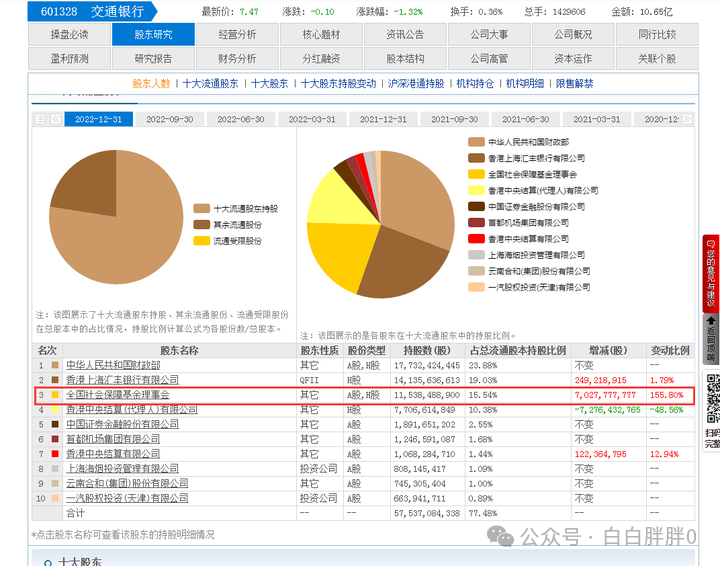
Task: Open the 操盘必读 tab
Action: pyautogui.click(x=69, y=34)
